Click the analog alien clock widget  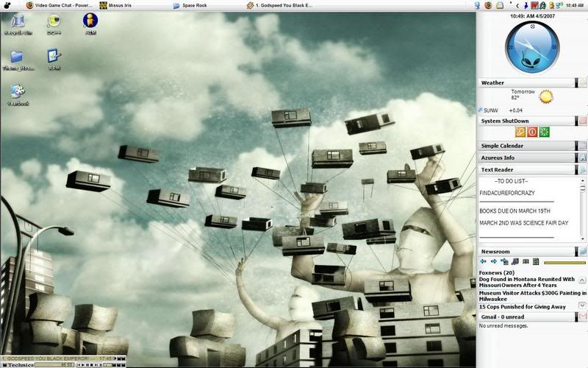[532, 48]
